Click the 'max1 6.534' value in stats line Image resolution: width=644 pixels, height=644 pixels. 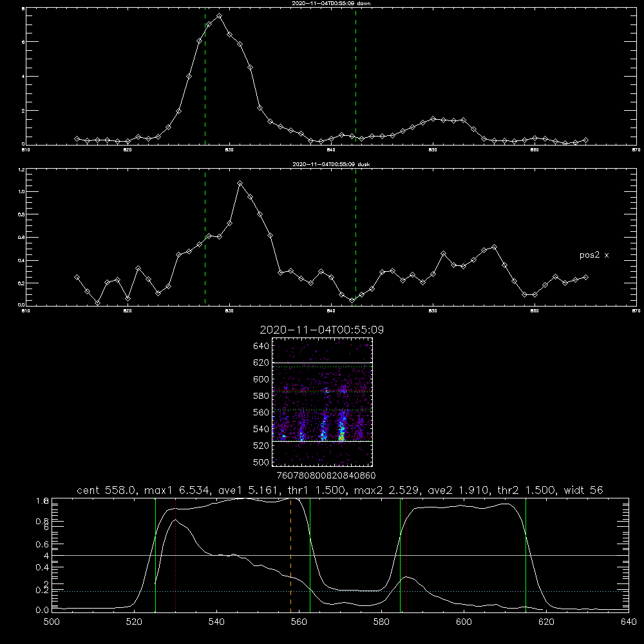click(176, 490)
